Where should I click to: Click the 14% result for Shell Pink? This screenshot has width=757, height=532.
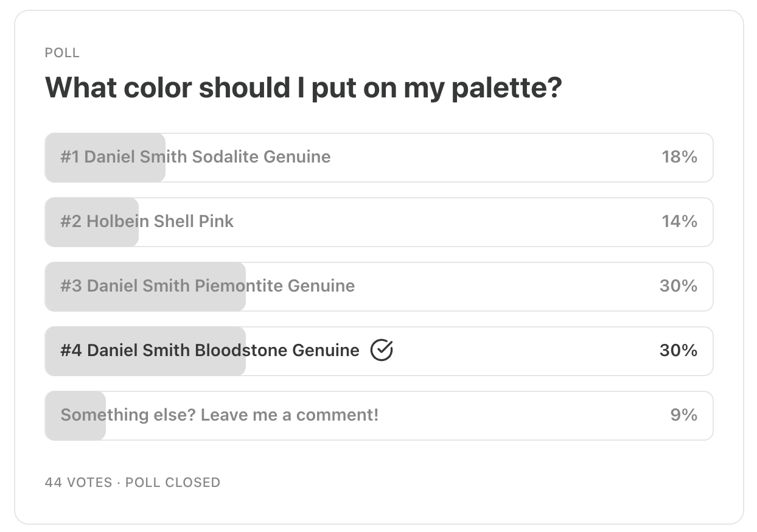point(679,222)
